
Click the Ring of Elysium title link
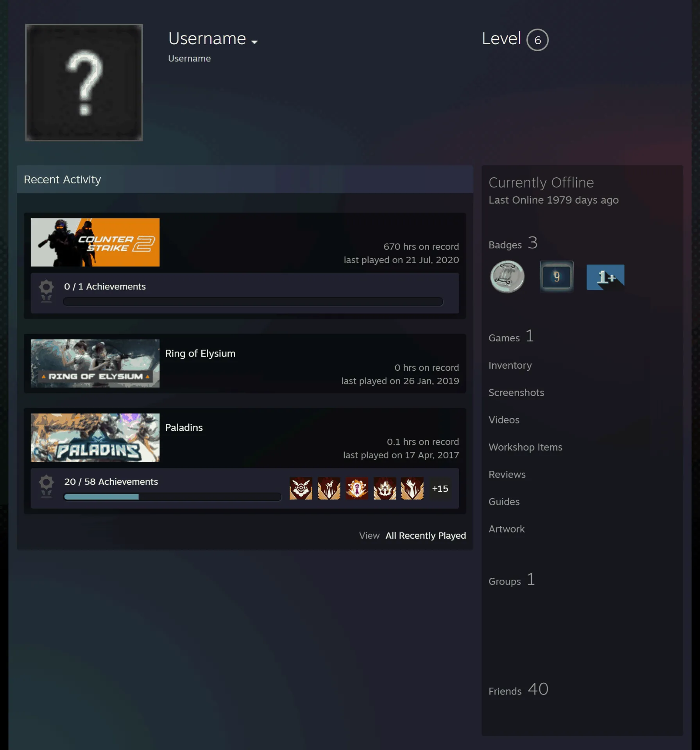[200, 354]
